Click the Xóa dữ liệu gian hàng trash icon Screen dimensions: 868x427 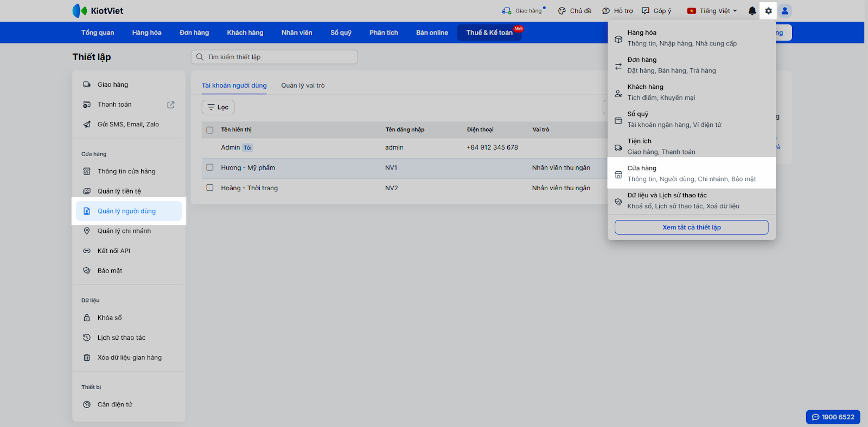point(87,358)
